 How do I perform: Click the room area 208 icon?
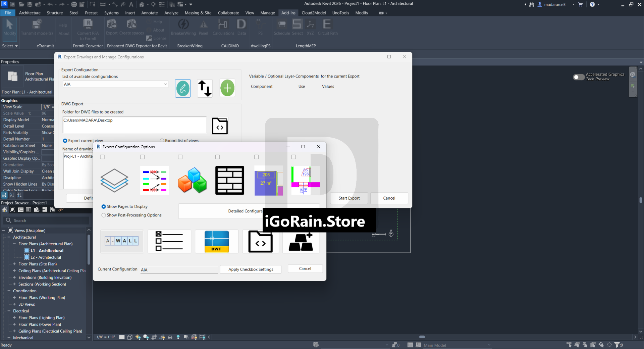[x=269, y=180]
